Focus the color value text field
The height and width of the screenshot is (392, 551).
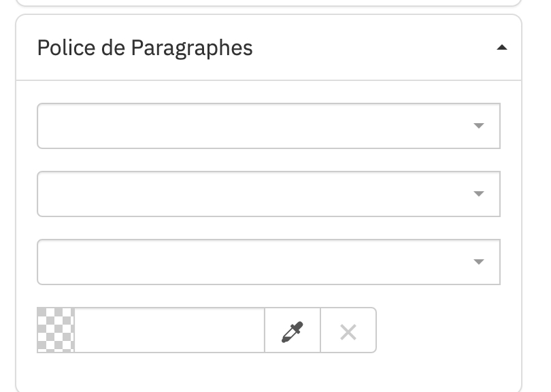click(x=169, y=331)
